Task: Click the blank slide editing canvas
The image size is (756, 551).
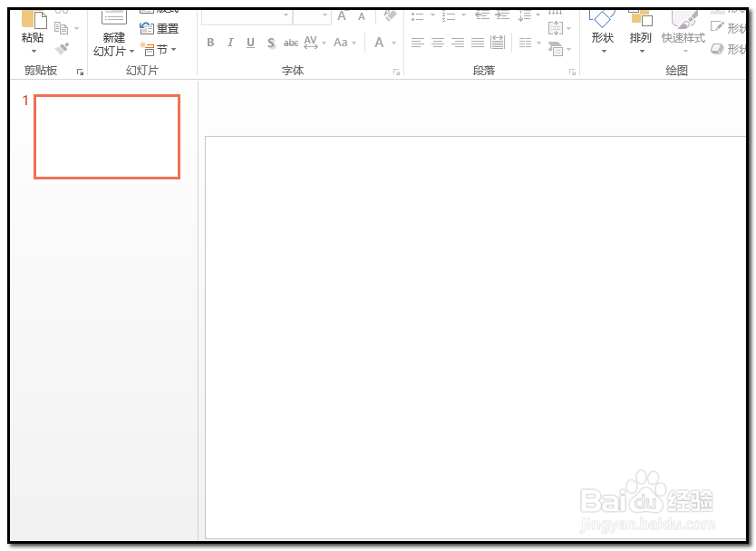Action: (475, 337)
